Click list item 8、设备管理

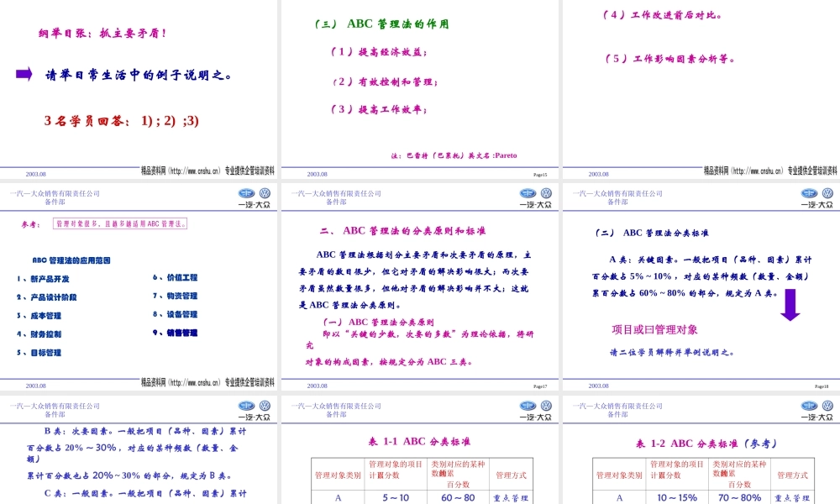(x=176, y=314)
